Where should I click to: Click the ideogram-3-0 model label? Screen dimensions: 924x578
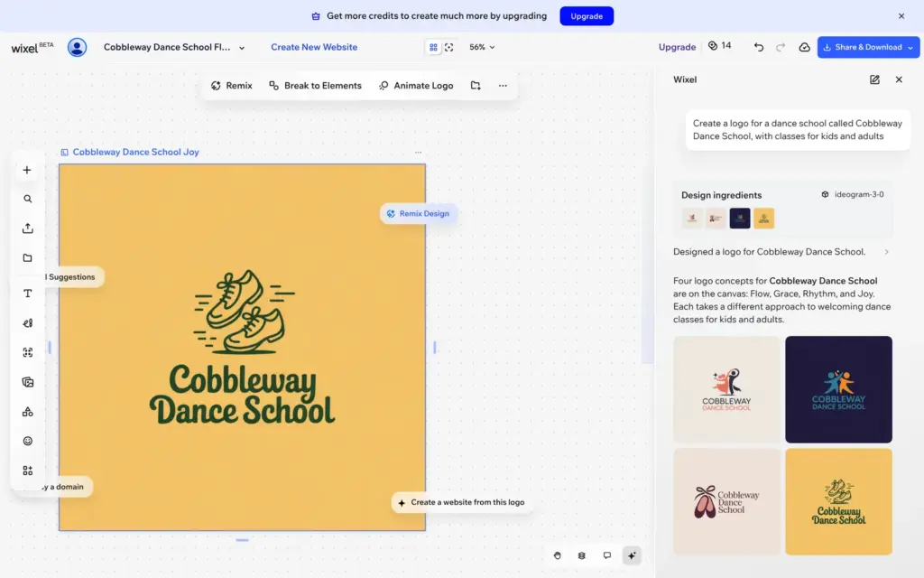click(853, 195)
